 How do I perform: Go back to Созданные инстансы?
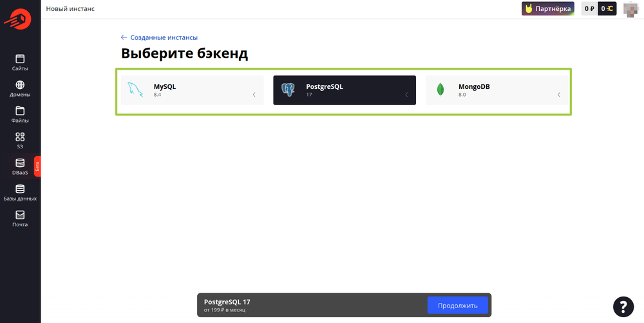coord(159,37)
